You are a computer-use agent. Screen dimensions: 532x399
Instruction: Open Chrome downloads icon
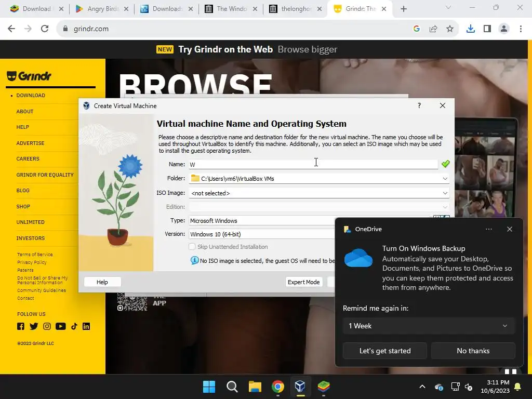(x=471, y=29)
